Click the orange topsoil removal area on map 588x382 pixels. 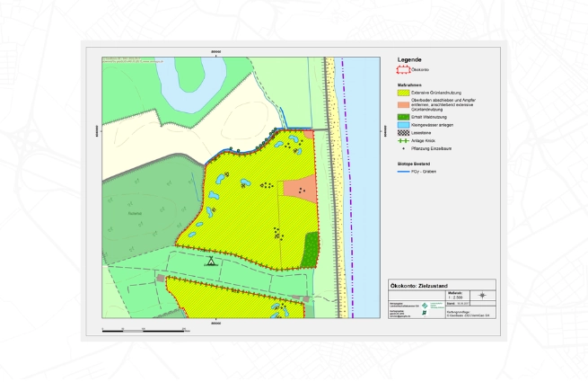[301, 190]
